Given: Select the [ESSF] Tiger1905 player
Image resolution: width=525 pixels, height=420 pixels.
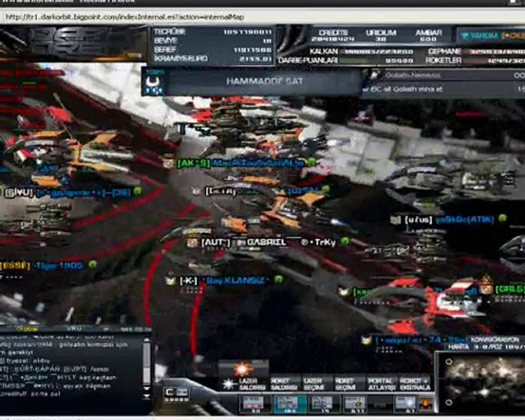Looking at the screenshot, I should [41, 266].
